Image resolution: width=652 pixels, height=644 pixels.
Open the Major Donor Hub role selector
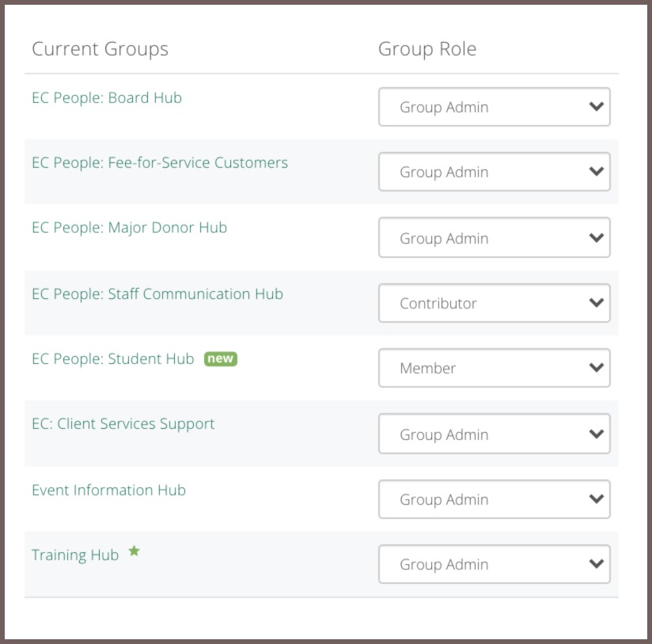[494, 237]
